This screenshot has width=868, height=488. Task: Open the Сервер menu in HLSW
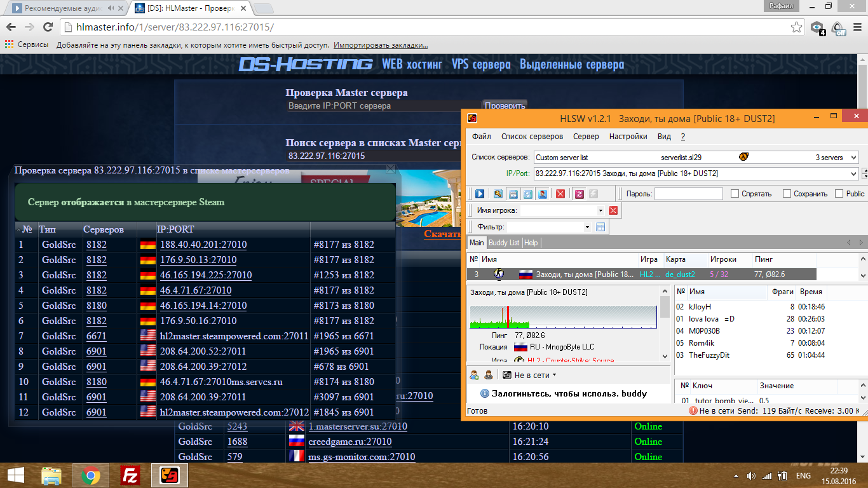586,137
